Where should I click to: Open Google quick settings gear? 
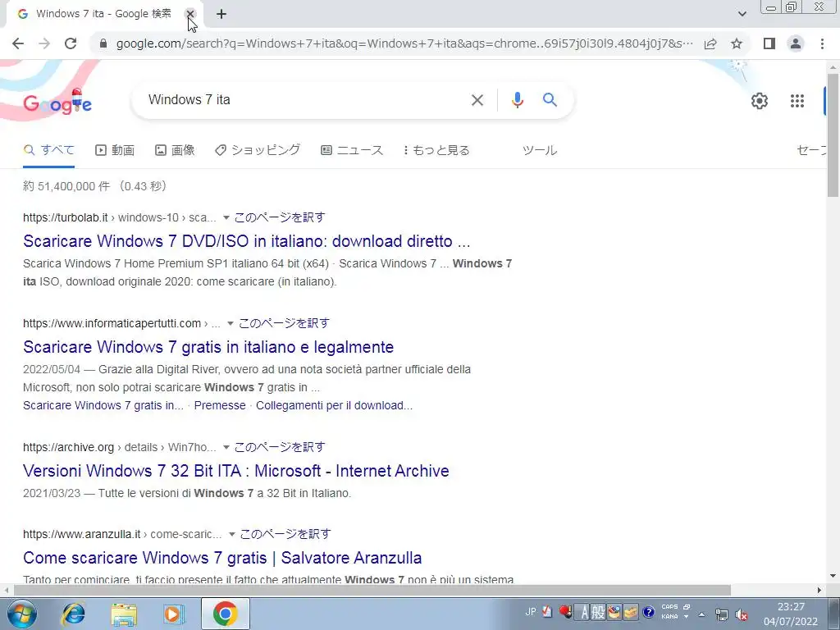point(759,101)
